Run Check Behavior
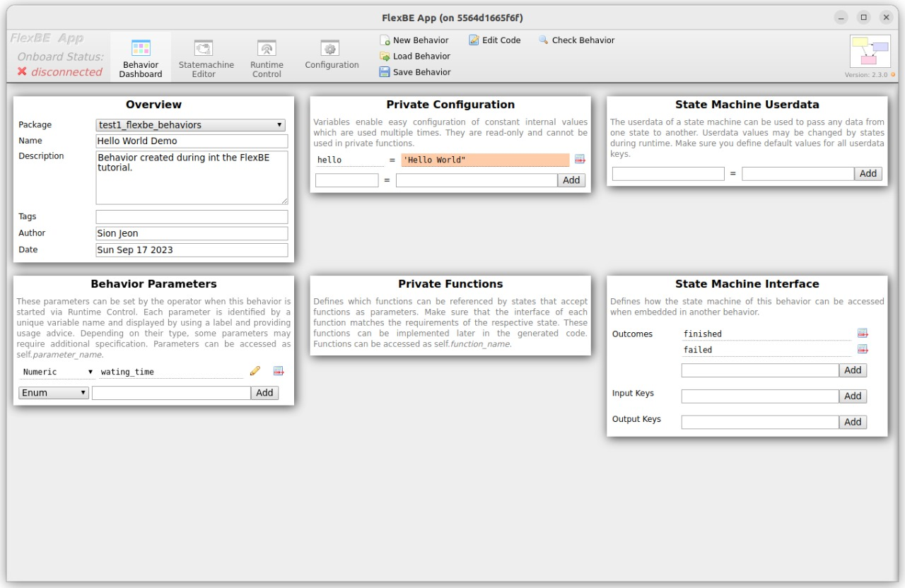Screen dimensions: 905x588 [577, 40]
